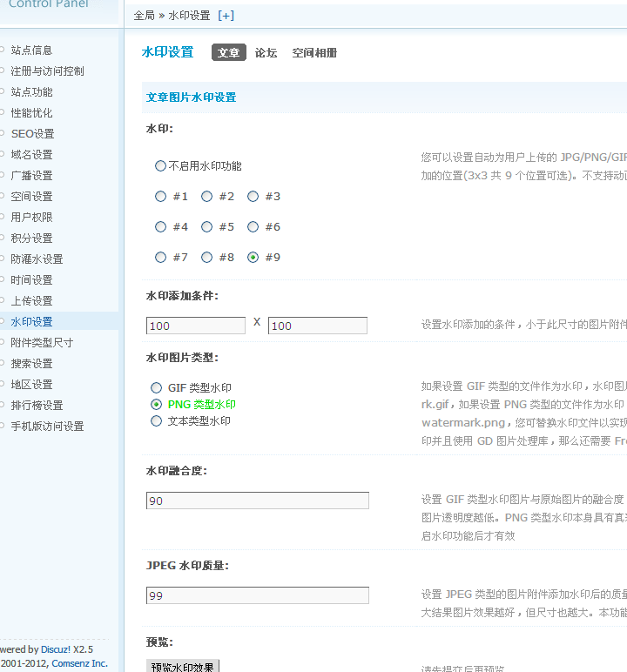Choose watermark position #2

pos(206,196)
